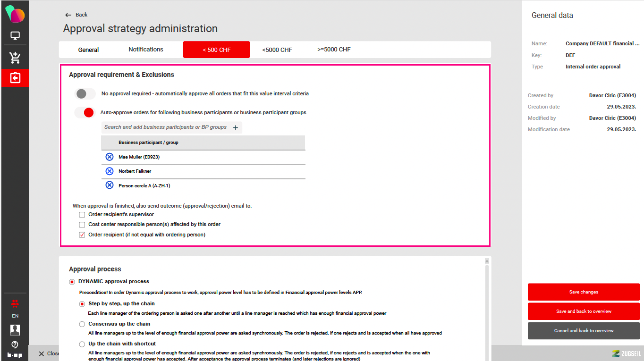Select 'Consensus up the chain' radio option
The height and width of the screenshot is (361, 644).
(82, 324)
